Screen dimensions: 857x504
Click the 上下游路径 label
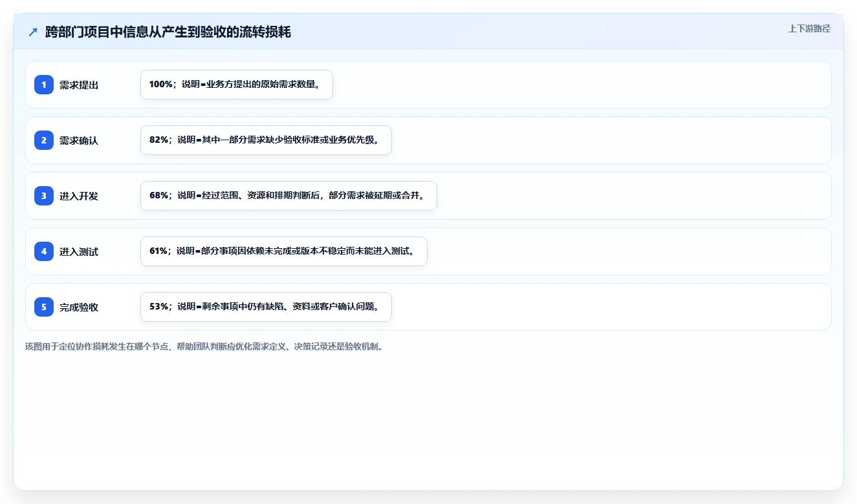(x=809, y=28)
